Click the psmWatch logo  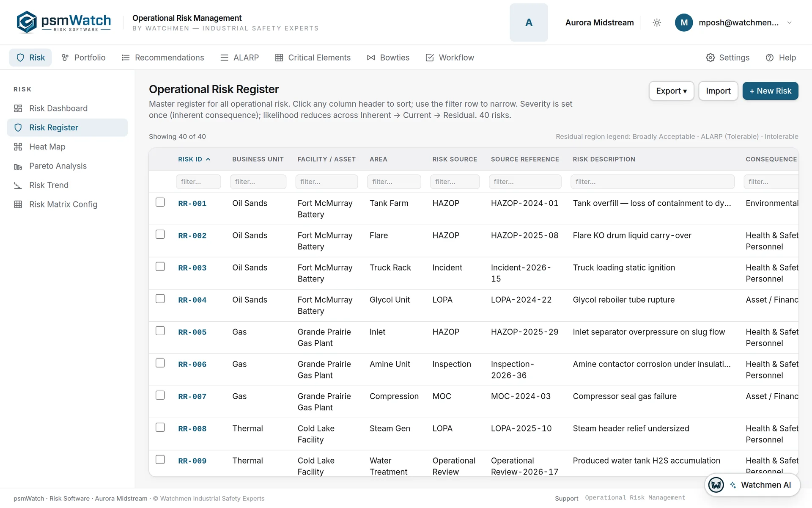pos(63,22)
